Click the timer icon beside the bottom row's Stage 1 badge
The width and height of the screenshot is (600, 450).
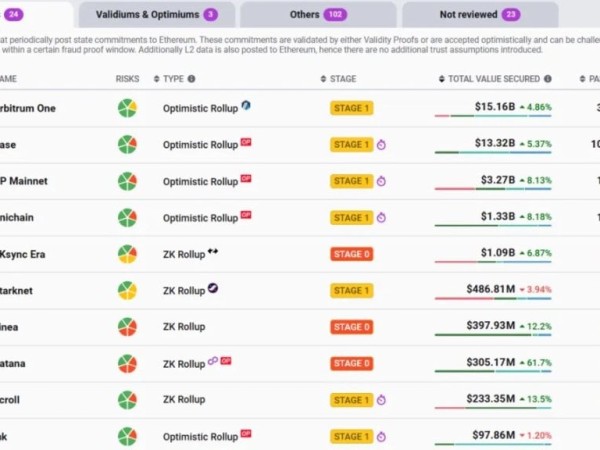point(381,436)
